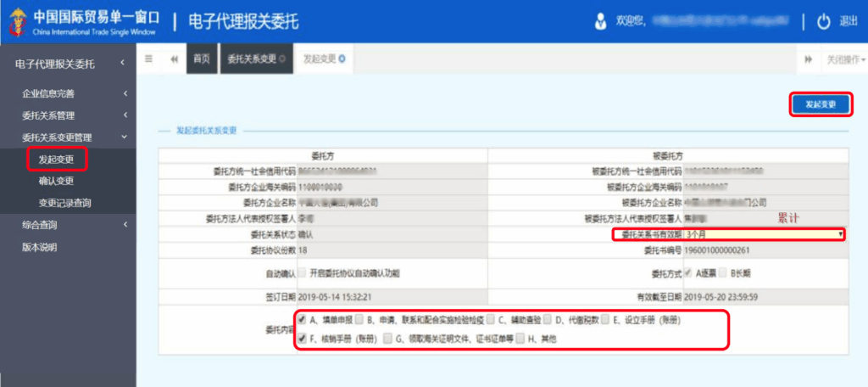Click the 欢迎您 username text
The image size is (868, 387).
click(x=702, y=21)
